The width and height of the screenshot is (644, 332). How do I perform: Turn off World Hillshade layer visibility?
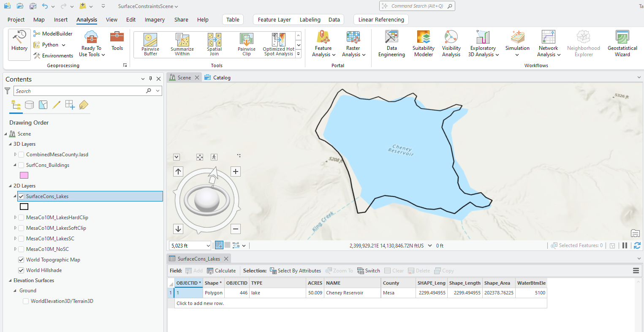21,270
